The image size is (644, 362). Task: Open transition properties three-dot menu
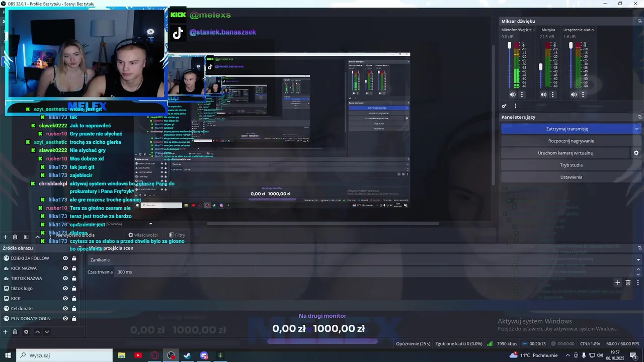[x=638, y=283]
